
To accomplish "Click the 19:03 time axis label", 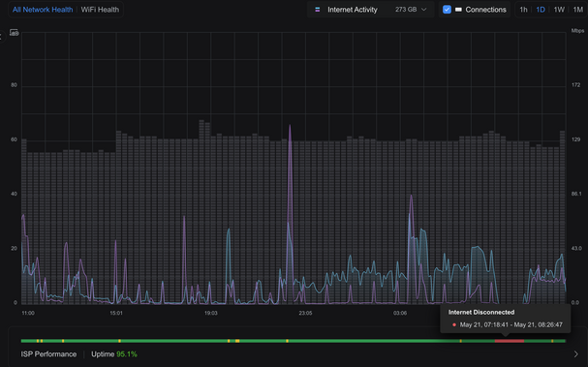I will 211,313.
